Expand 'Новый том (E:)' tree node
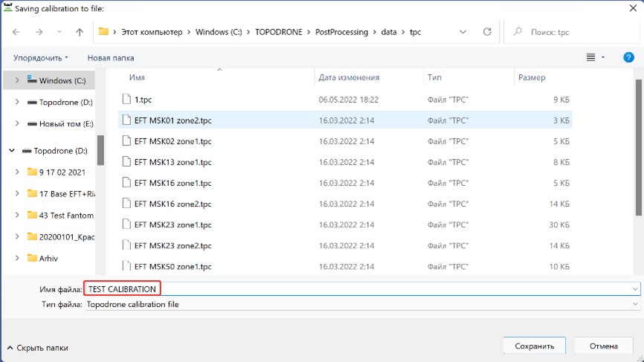 [x=17, y=123]
